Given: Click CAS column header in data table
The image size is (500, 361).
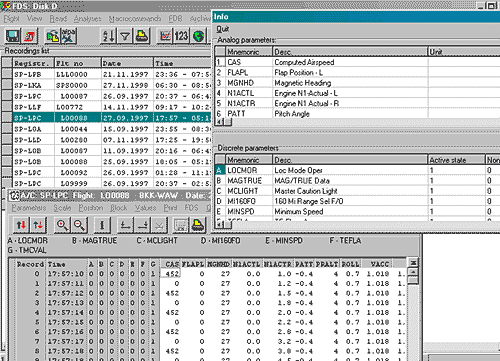Looking at the screenshot, I should [170, 264].
